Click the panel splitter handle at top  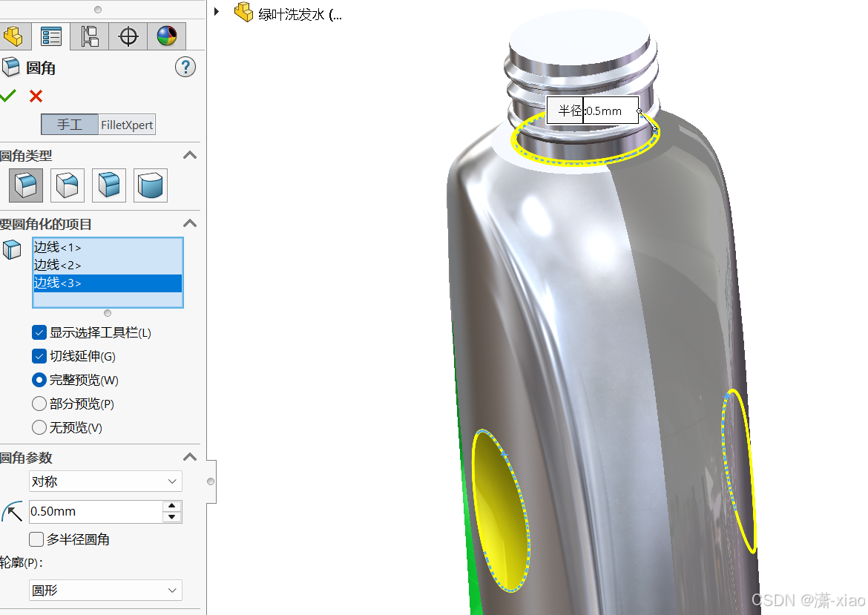coord(98,10)
